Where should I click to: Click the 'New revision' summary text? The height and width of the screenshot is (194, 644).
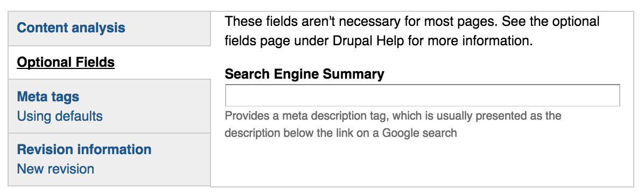pos(55,169)
